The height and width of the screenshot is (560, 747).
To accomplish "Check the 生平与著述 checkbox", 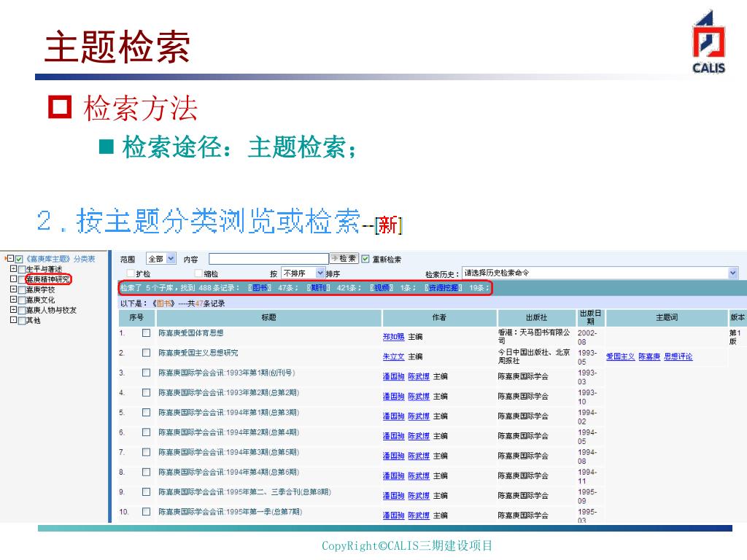I will (x=22, y=270).
